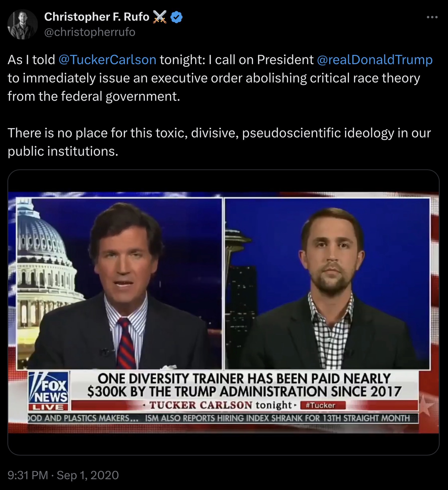Viewport: 448px width, 490px height.
Task: Click the Christopher F. Rufo display name
Action: tap(97, 17)
